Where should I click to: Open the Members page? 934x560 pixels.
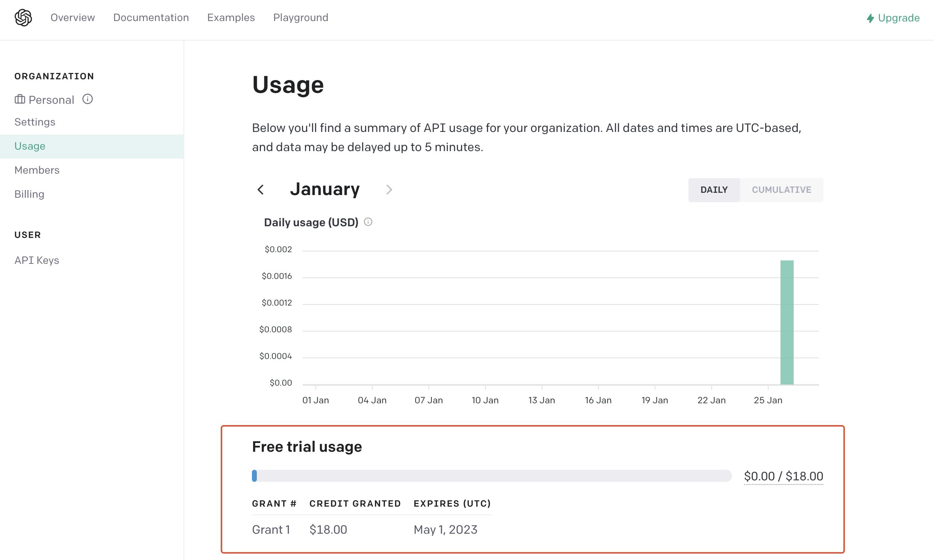point(37,170)
